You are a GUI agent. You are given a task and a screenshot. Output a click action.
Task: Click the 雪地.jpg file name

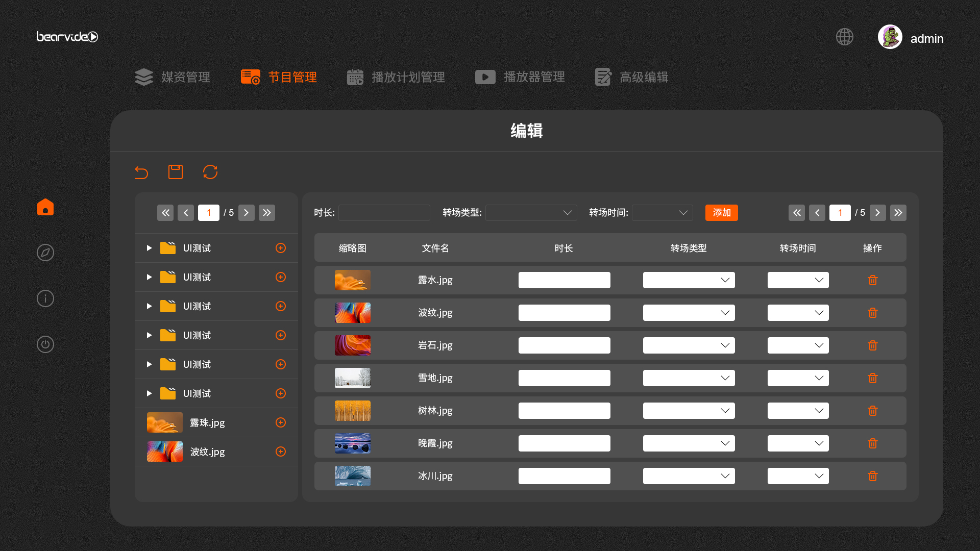pos(435,378)
